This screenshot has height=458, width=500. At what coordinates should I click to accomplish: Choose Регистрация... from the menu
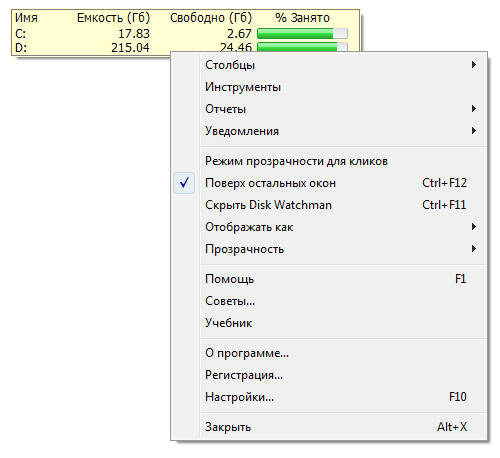244,375
